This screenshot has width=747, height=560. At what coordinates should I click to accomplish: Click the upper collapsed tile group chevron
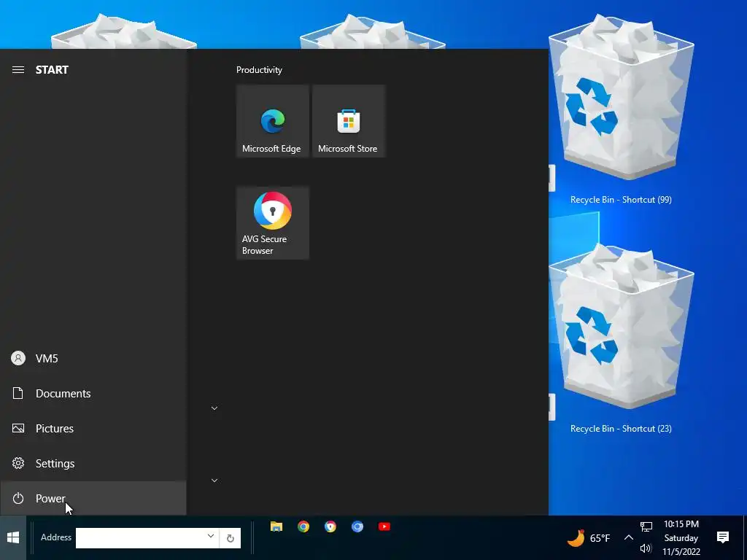(214, 408)
